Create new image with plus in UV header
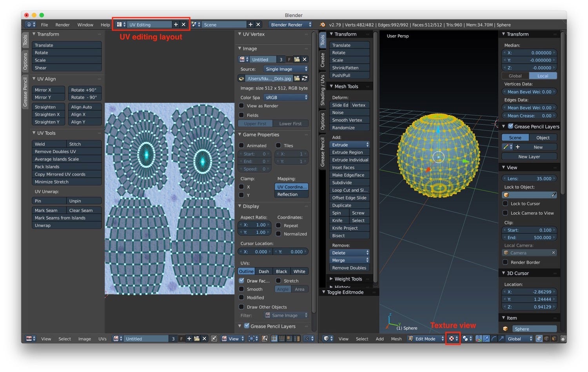The height and width of the screenshot is (372, 588). tap(189, 339)
